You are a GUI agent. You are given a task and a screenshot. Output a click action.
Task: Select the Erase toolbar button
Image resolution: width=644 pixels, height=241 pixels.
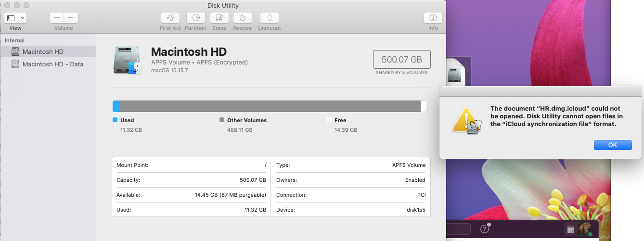coord(219,18)
